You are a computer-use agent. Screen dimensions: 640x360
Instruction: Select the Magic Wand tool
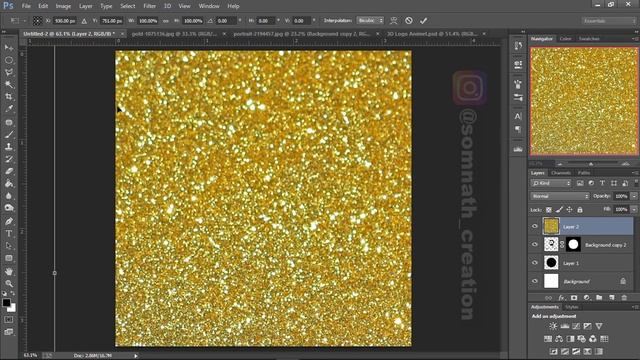pyautogui.click(x=9, y=84)
